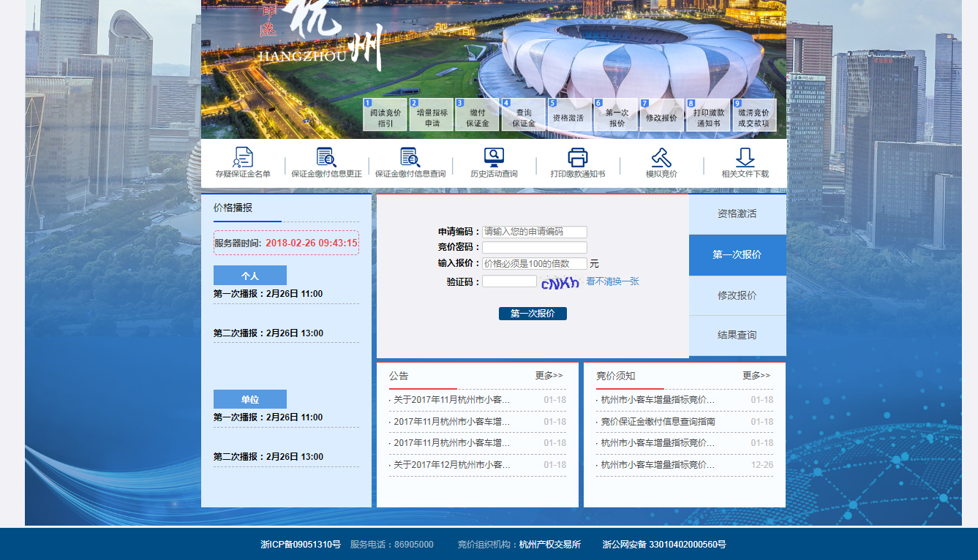
Task: Click the 相关文件下载 download icon
Action: point(745,158)
